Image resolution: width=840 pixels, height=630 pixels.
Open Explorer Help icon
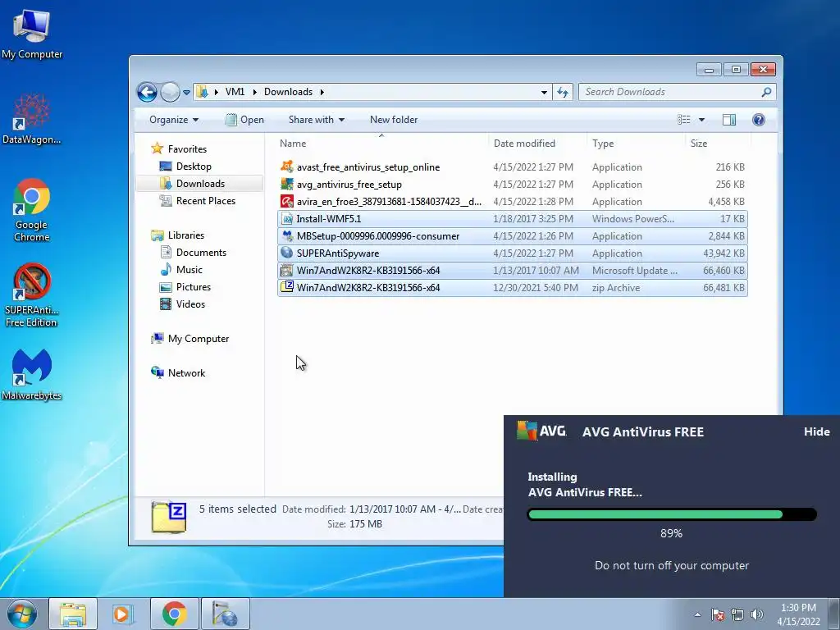[x=758, y=120]
